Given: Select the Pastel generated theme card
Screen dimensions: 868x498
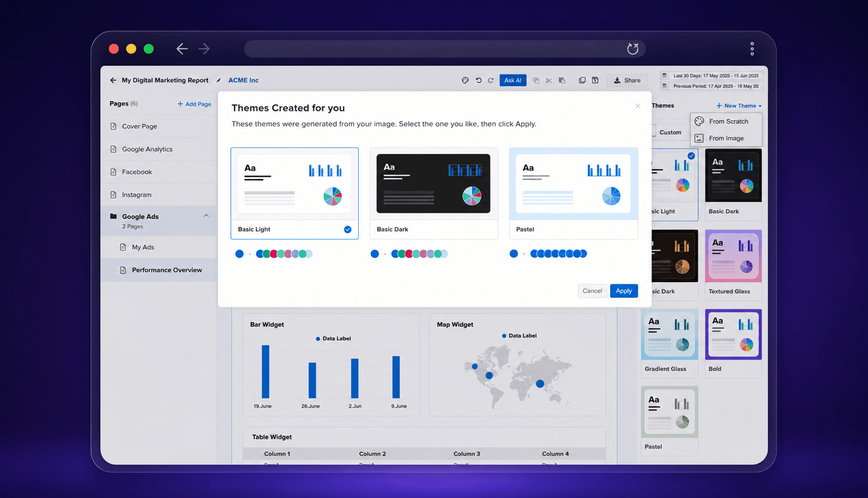Looking at the screenshot, I should click(573, 193).
